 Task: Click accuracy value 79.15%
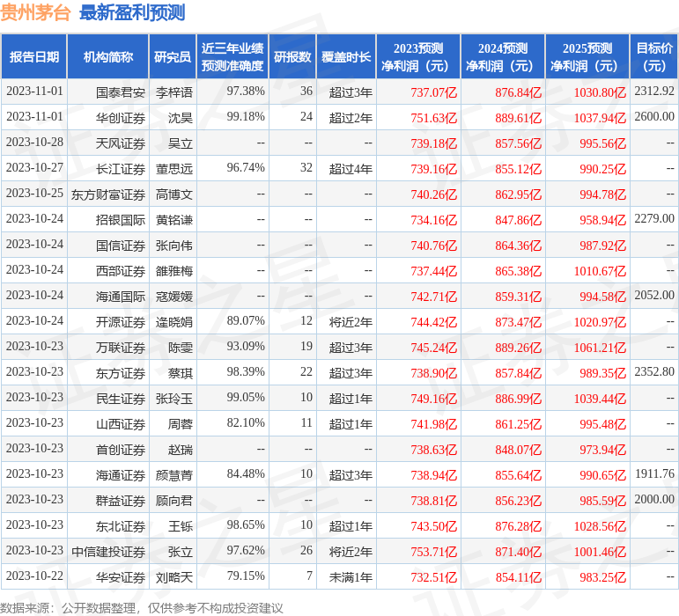(x=246, y=576)
